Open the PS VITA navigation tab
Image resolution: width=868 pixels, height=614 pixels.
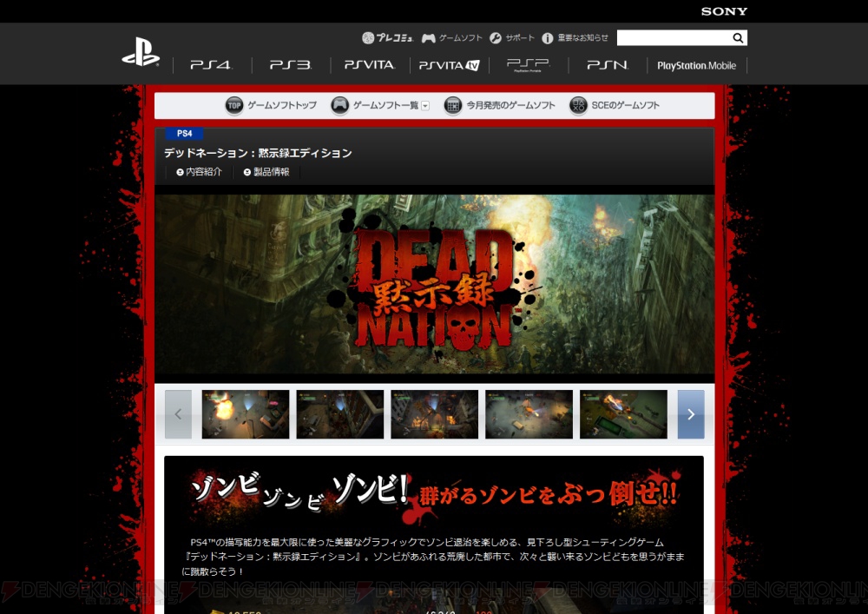point(370,65)
